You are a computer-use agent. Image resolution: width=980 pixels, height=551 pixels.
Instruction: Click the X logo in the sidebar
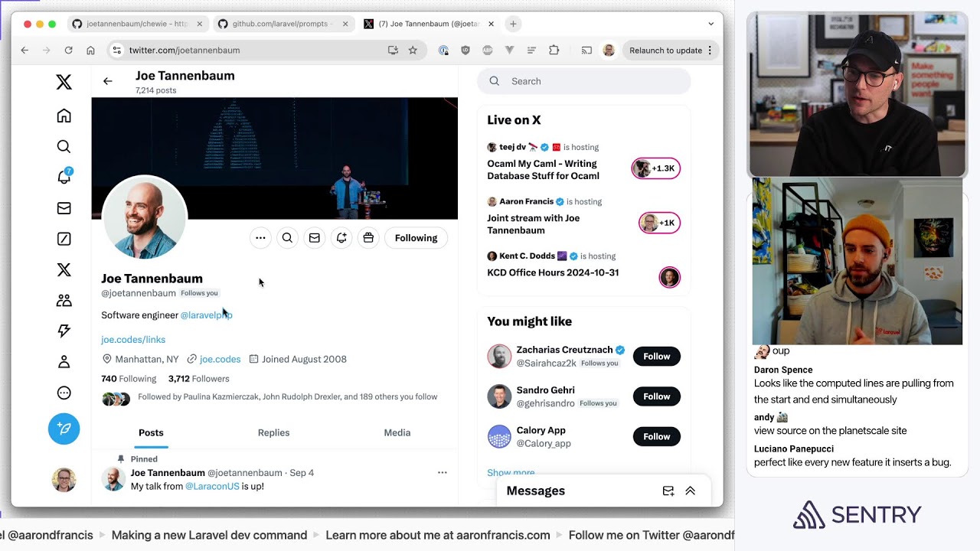pos(64,83)
